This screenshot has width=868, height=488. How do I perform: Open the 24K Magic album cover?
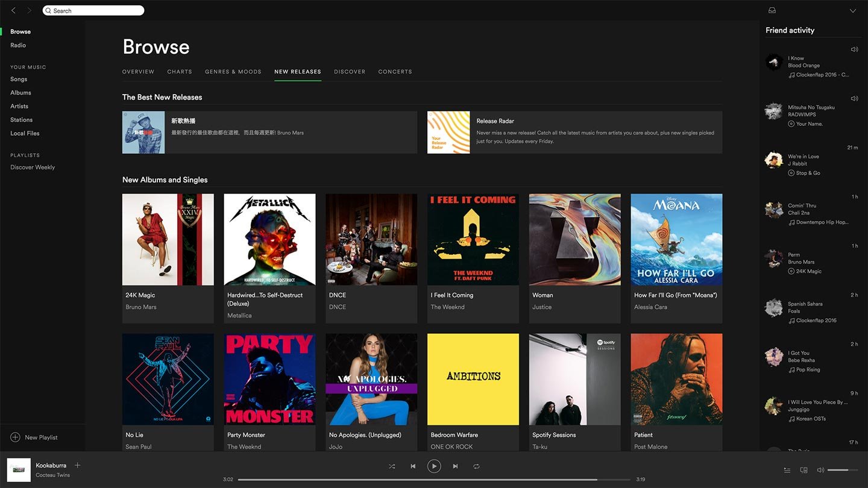pyautogui.click(x=168, y=239)
